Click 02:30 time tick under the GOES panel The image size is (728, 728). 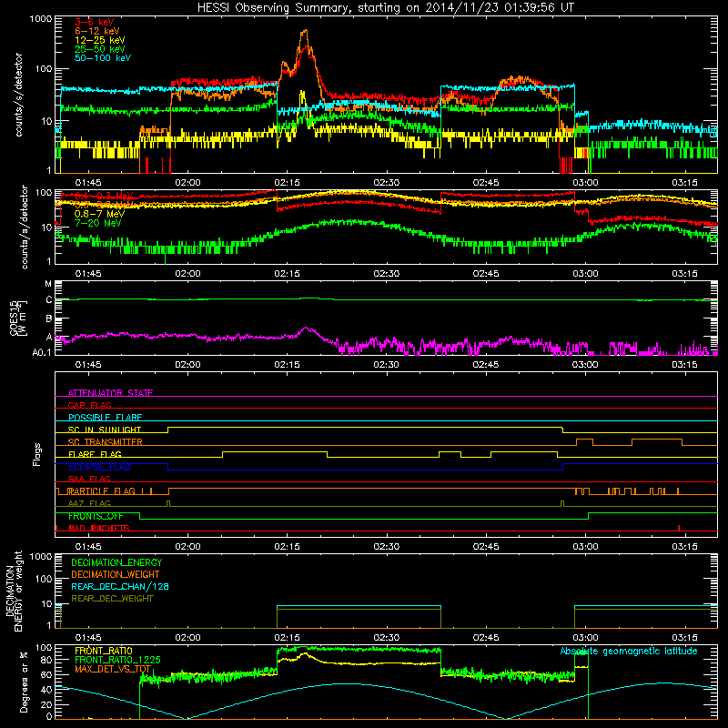coord(386,365)
